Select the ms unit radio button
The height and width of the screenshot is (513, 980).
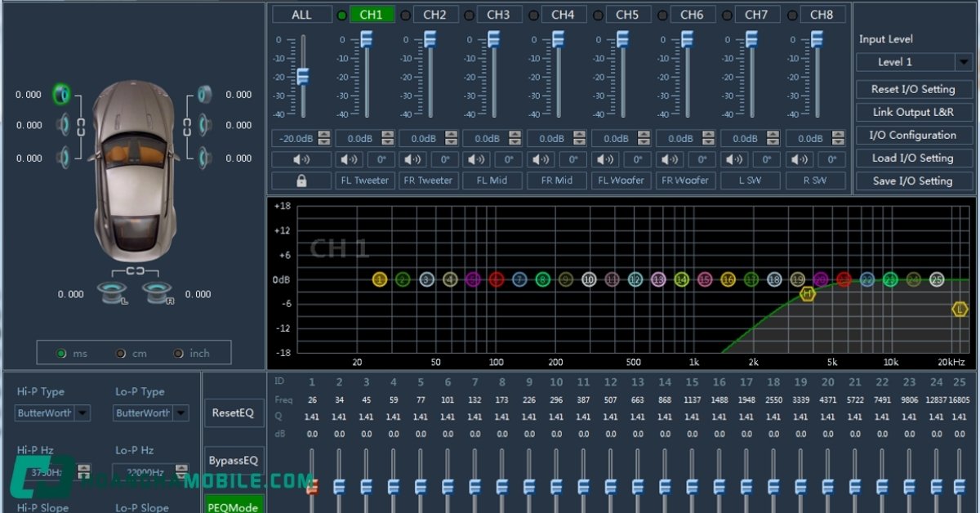pyautogui.click(x=62, y=353)
